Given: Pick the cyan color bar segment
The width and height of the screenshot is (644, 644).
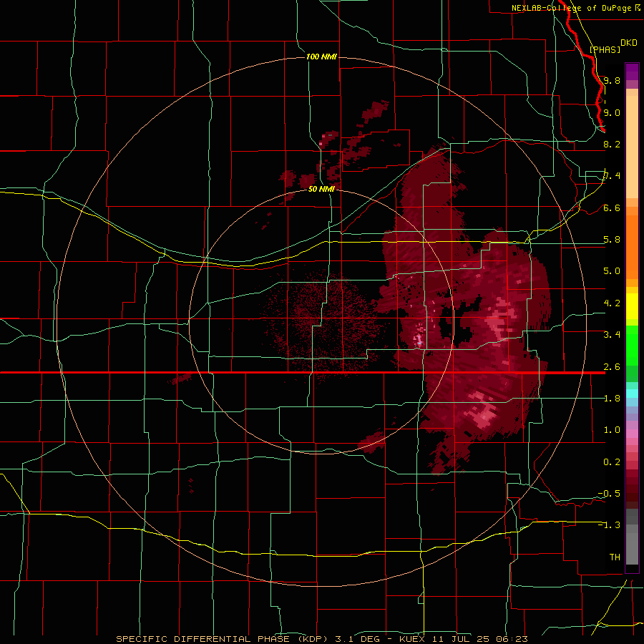Looking at the screenshot, I should [632, 393].
